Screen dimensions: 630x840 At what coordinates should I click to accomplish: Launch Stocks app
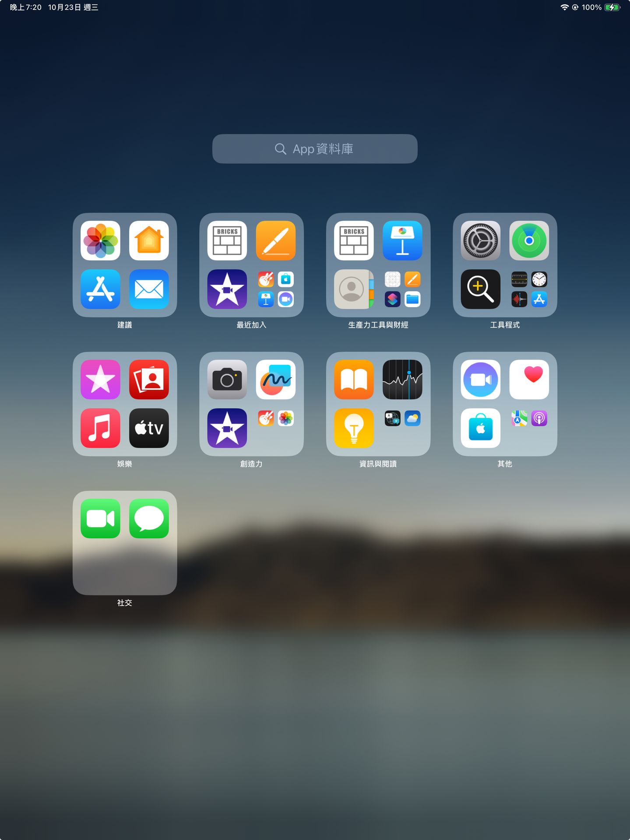coord(402,380)
